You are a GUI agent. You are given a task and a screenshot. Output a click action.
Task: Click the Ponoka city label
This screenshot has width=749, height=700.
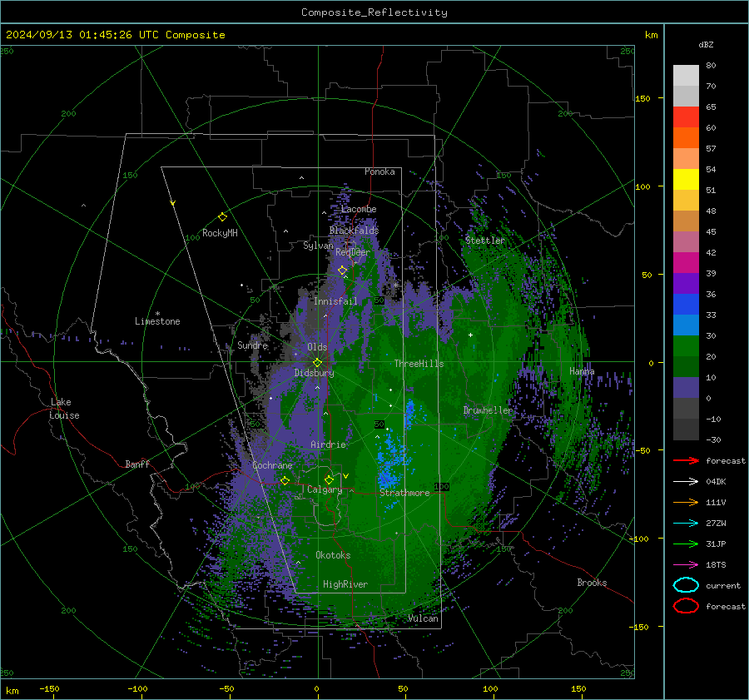click(x=379, y=171)
